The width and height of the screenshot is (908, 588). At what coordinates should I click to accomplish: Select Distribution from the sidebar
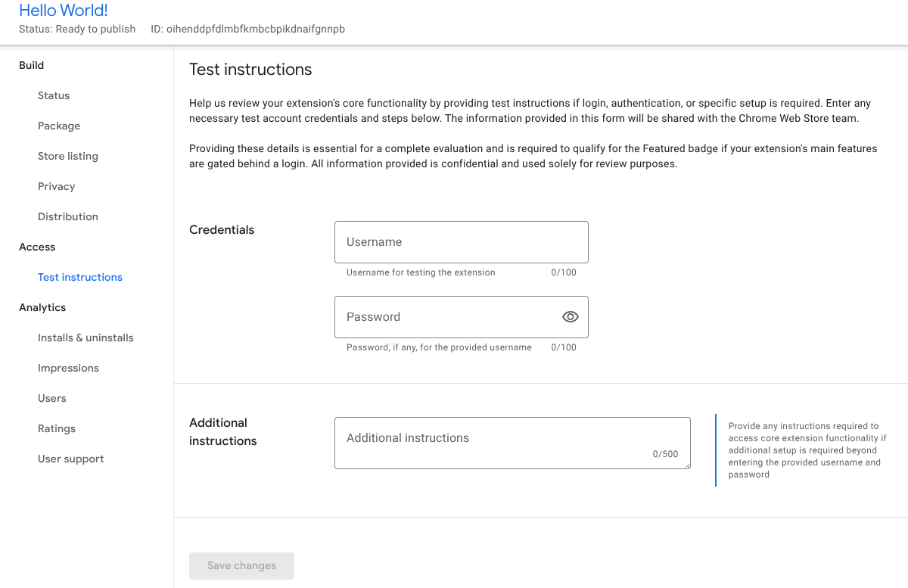[67, 216]
